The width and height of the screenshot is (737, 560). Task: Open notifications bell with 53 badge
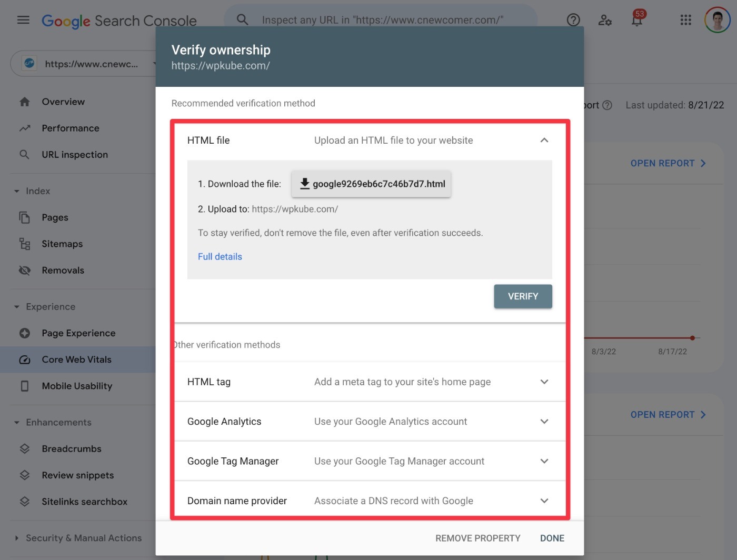click(x=637, y=19)
